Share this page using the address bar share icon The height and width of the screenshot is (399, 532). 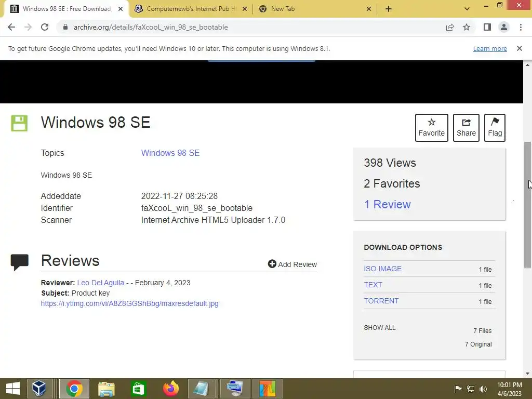click(450, 27)
